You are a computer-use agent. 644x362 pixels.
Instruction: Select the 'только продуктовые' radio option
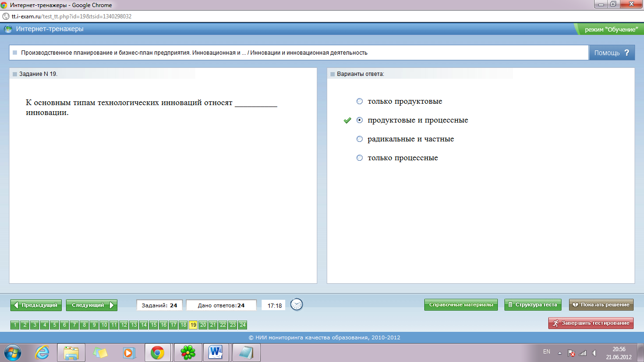(360, 101)
